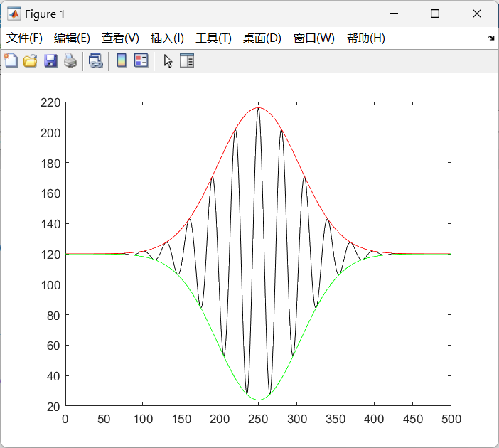Open the 查看(V) menu
This screenshot has width=499, height=448.
[x=120, y=38]
